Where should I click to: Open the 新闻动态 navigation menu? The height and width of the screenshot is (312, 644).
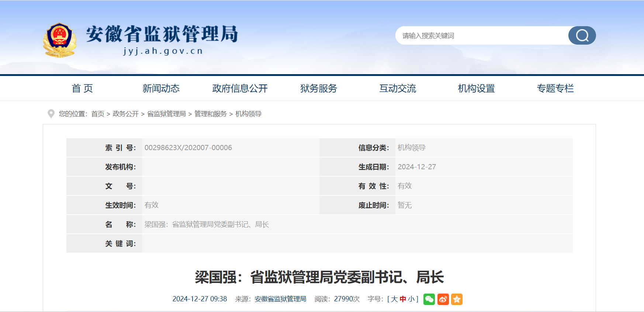[161, 89]
